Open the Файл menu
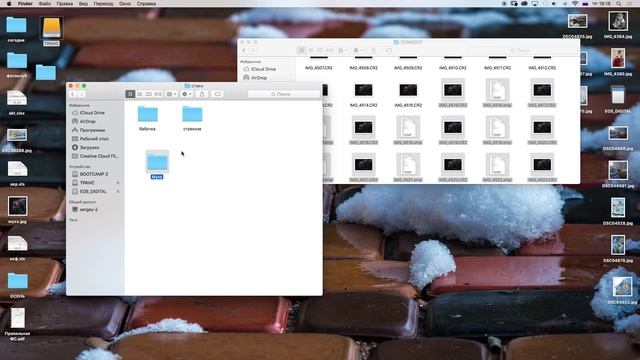 tap(44, 4)
